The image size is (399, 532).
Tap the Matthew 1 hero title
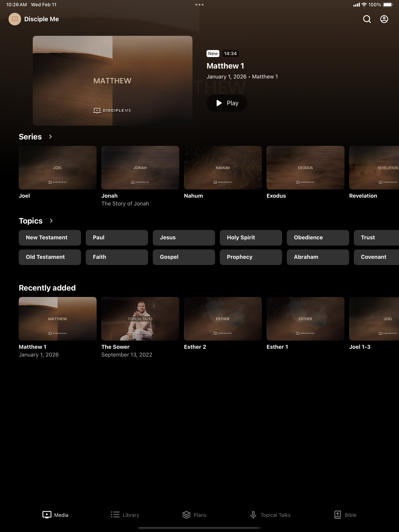(225, 66)
